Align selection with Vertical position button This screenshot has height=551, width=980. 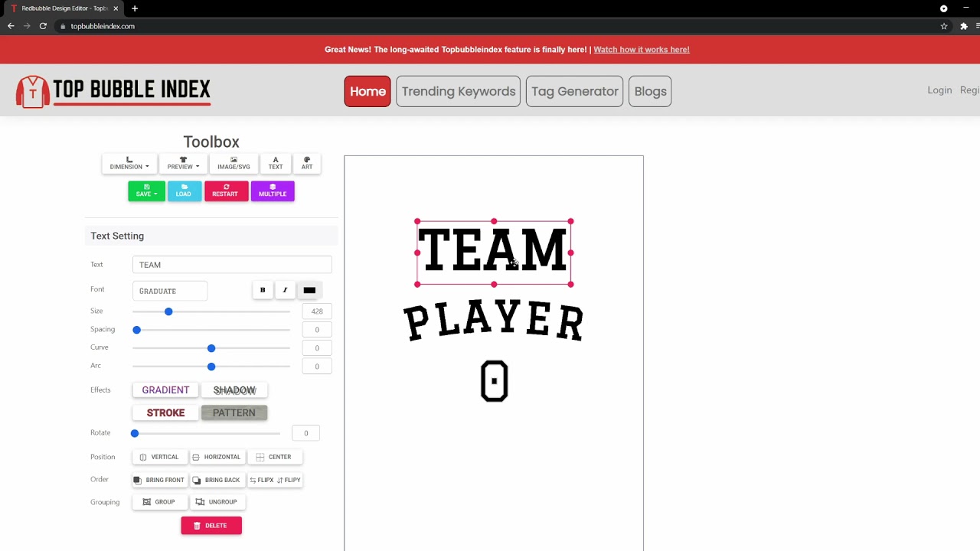click(x=159, y=457)
